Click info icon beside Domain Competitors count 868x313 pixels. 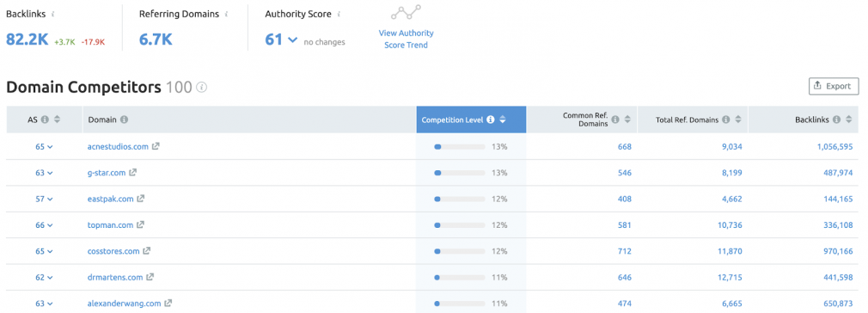tap(201, 87)
